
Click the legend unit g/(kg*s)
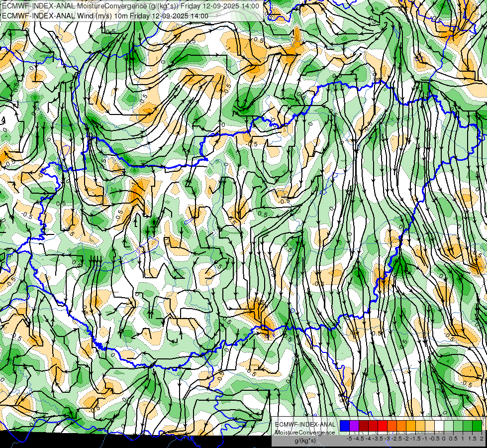(x=305, y=441)
